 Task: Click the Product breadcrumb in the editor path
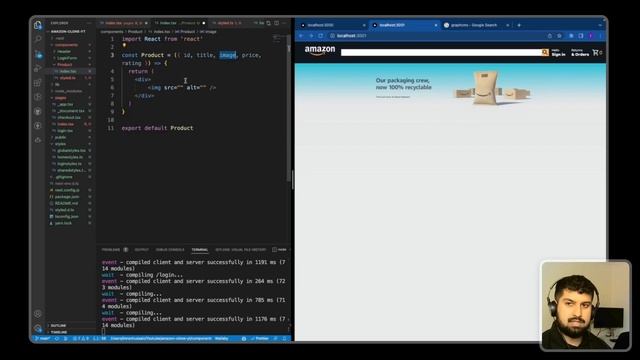[135, 31]
